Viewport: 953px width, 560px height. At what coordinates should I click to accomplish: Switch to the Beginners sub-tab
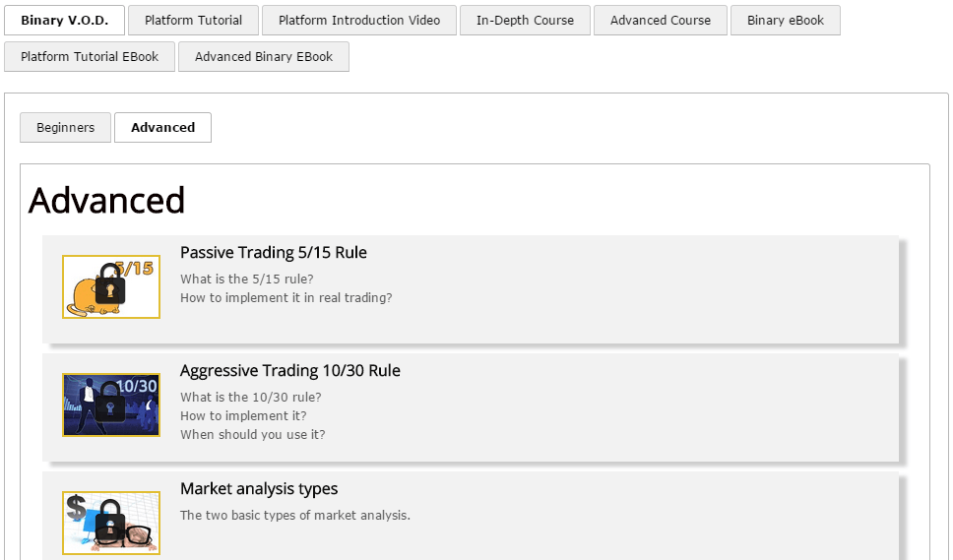coord(66,128)
